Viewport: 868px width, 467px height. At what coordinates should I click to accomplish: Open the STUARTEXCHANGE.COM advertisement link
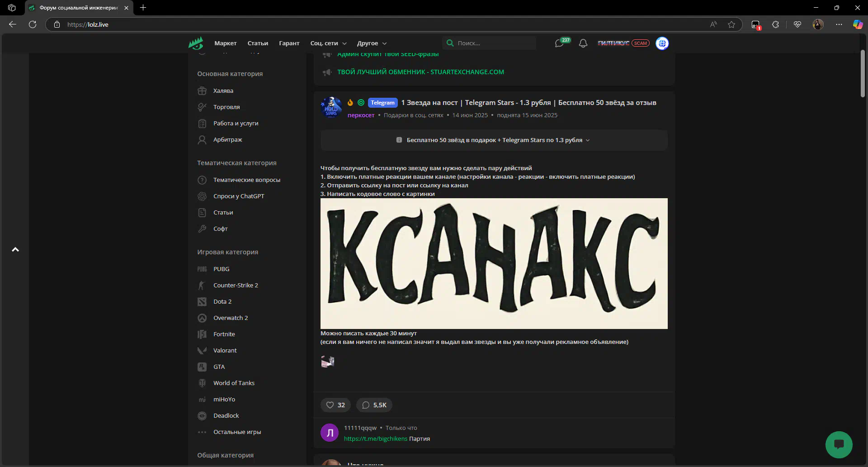click(420, 72)
